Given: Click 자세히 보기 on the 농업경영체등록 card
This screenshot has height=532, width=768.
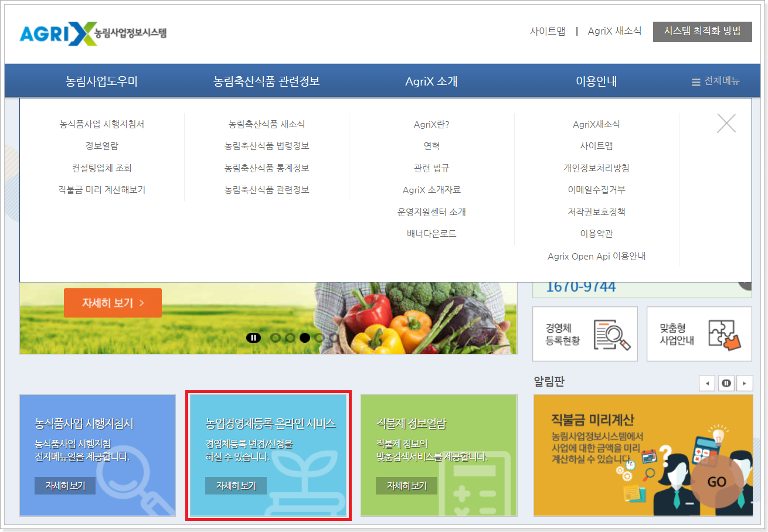Looking at the screenshot, I should tap(236, 485).
